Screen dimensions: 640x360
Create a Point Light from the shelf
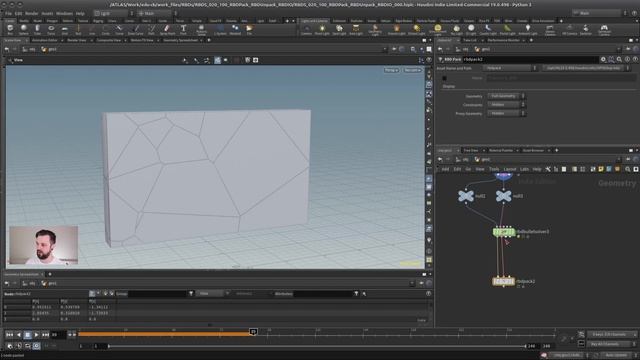pyautogui.click(x=322, y=29)
